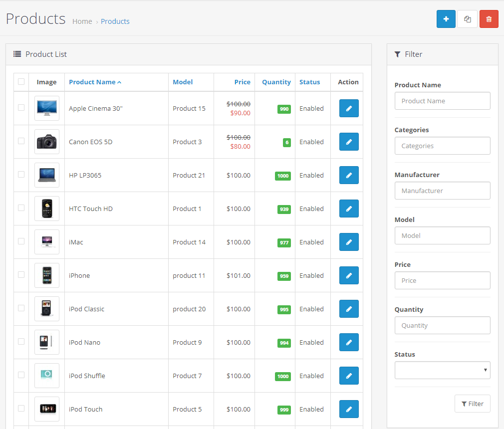Screen dimensions: 504x429
Task: Focus the Manufacturer filter field
Action: tap(442, 191)
